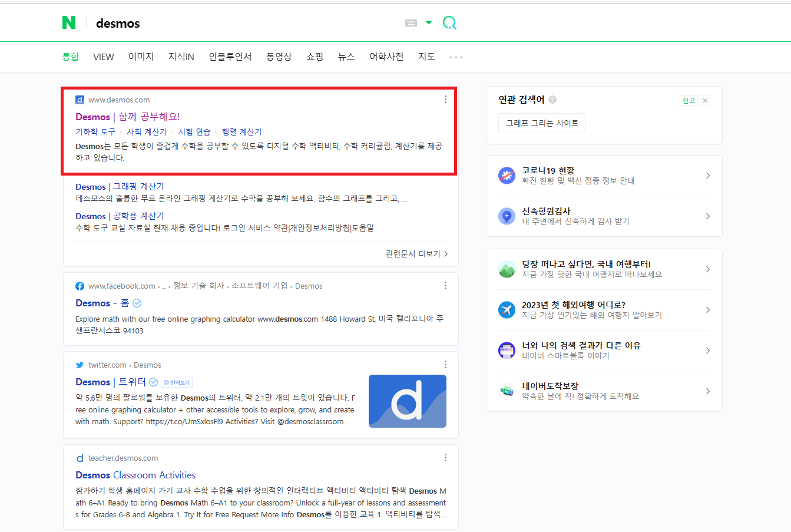Open the 코로나19 현황 item

click(604, 176)
